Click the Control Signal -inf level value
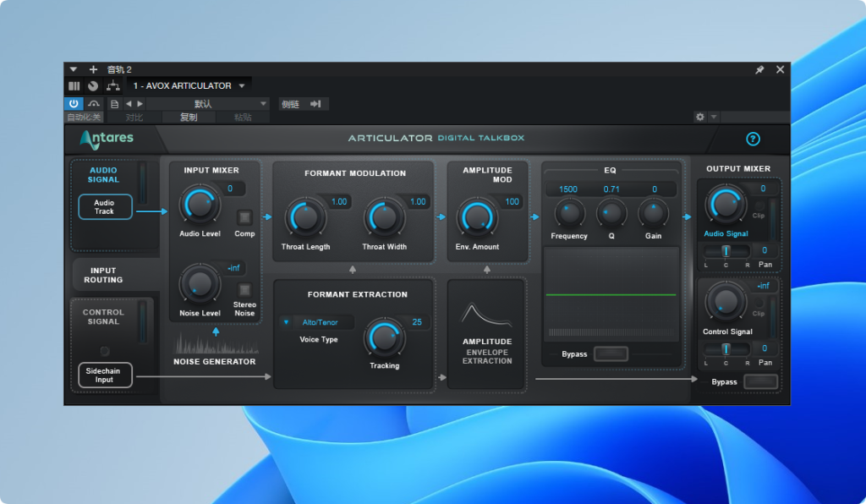 click(764, 286)
